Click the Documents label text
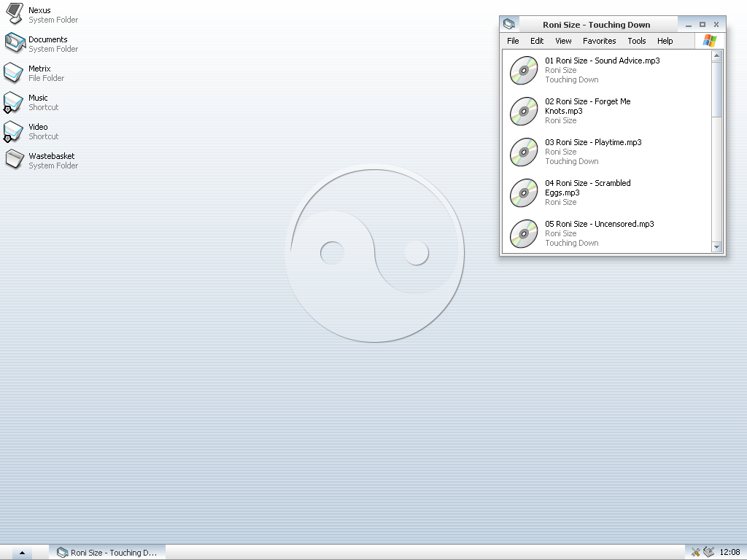The width and height of the screenshot is (747, 560). (x=47, y=39)
